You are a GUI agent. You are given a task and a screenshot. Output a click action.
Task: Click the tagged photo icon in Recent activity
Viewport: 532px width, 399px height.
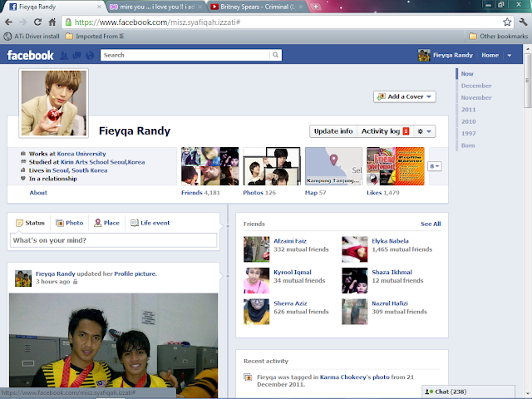[x=248, y=377]
